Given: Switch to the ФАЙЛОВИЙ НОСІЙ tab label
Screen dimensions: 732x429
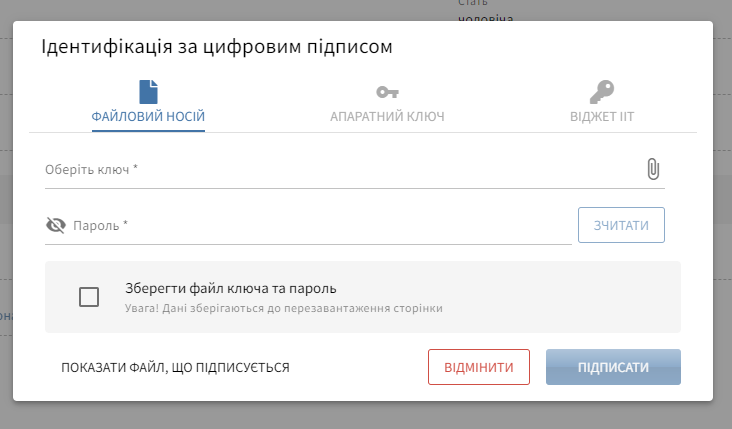Looking at the screenshot, I should (148, 117).
